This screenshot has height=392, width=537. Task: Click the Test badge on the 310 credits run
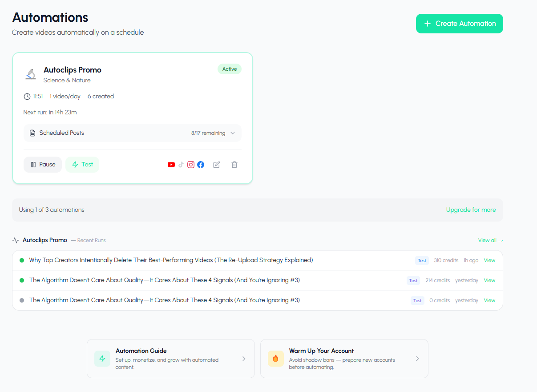point(421,260)
